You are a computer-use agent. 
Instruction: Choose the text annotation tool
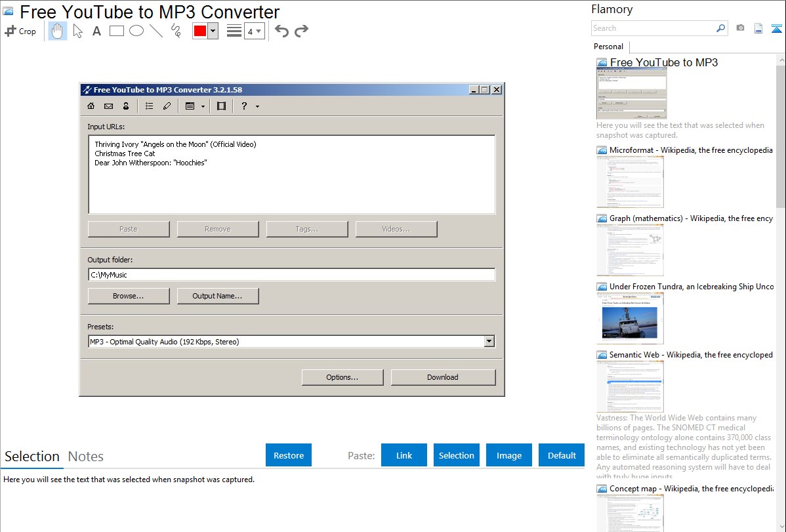(x=96, y=31)
